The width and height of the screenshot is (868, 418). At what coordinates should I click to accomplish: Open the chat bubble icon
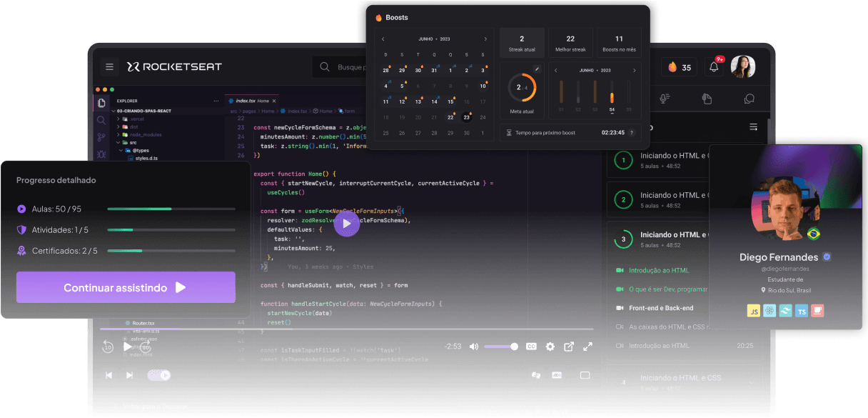tap(750, 99)
